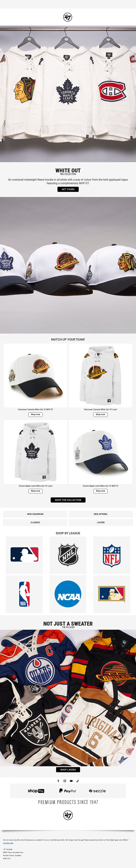
Task: Click the GET YOURS button
Action: [x=68, y=189]
